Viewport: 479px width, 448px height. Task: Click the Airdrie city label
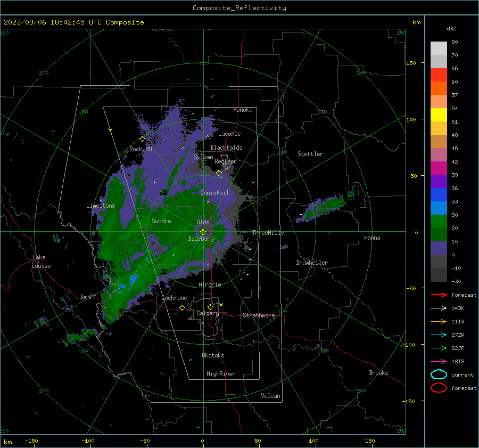point(210,284)
